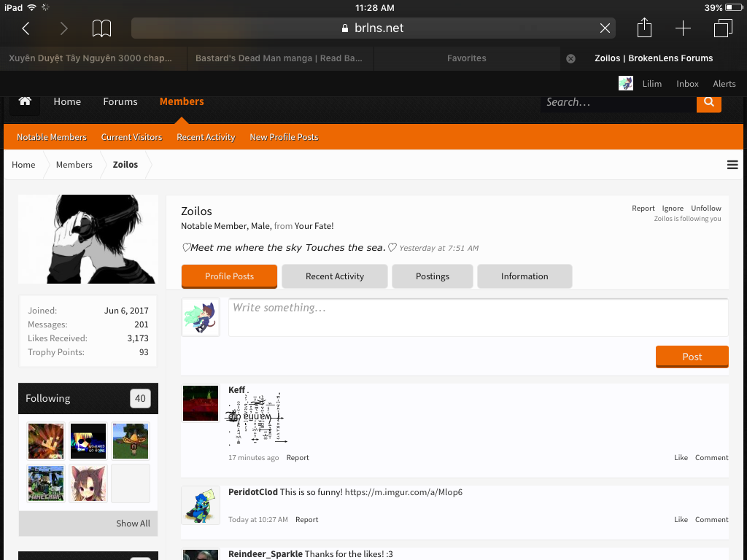Open a new tab with the plus icon
Image resolution: width=747 pixels, height=560 pixels.
[683, 28]
